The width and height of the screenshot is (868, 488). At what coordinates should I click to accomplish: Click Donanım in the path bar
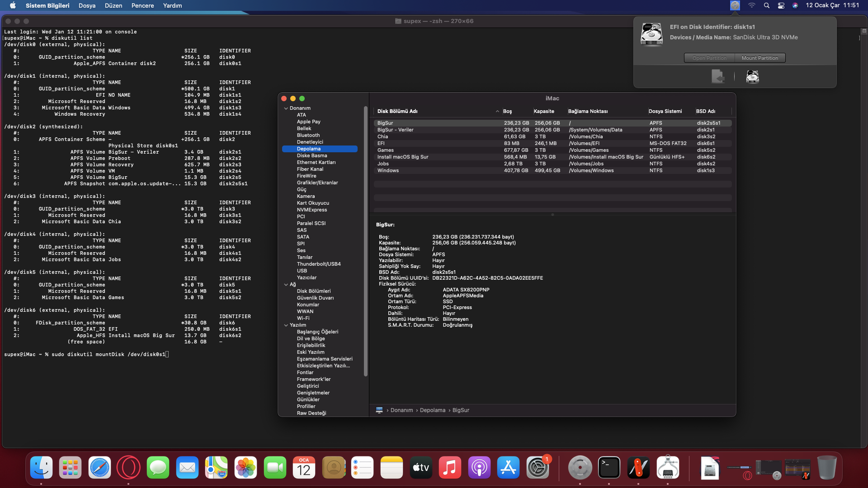pyautogui.click(x=402, y=410)
